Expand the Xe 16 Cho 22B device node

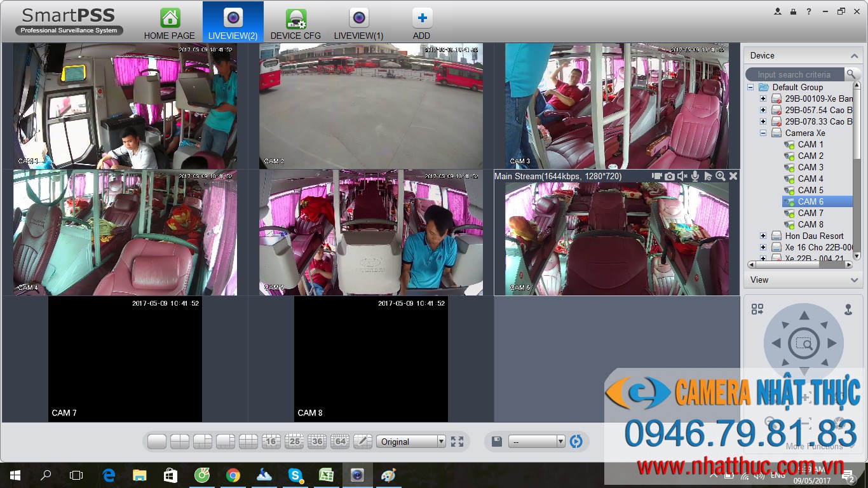[x=763, y=247]
